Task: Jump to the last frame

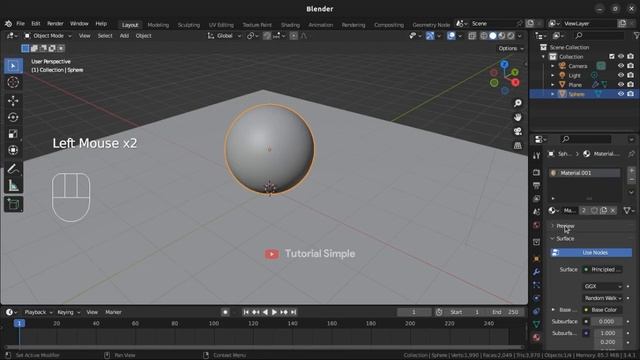Action: pos(293,312)
